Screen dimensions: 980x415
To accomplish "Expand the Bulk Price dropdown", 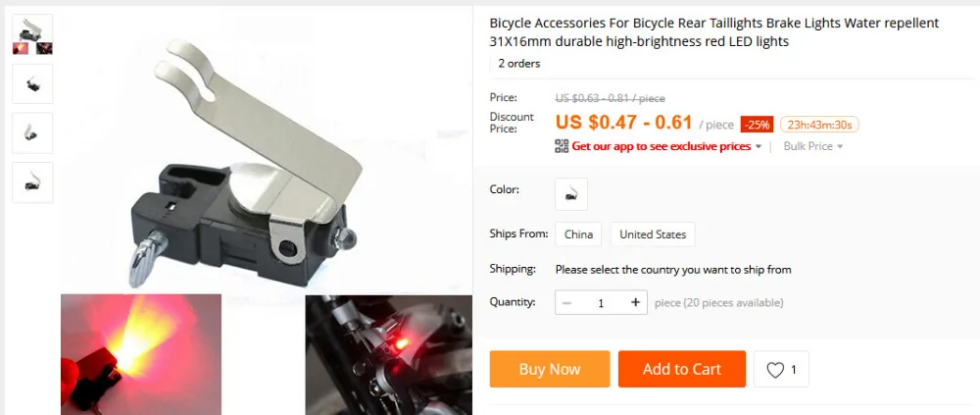I will 813,146.
